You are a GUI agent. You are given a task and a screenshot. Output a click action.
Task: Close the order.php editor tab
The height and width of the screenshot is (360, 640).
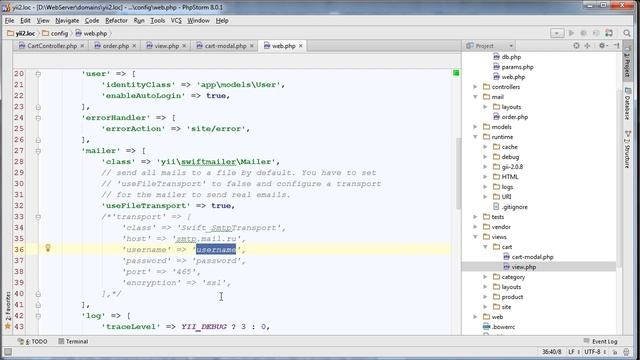134,46
